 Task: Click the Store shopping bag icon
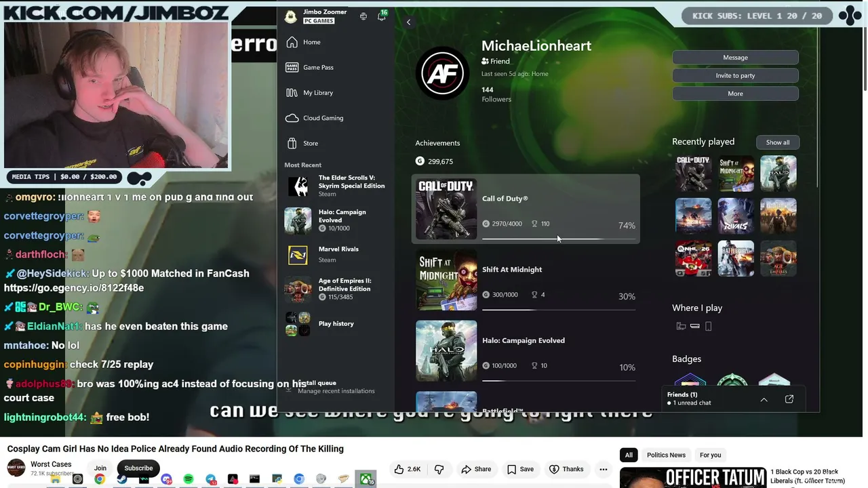click(292, 143)
